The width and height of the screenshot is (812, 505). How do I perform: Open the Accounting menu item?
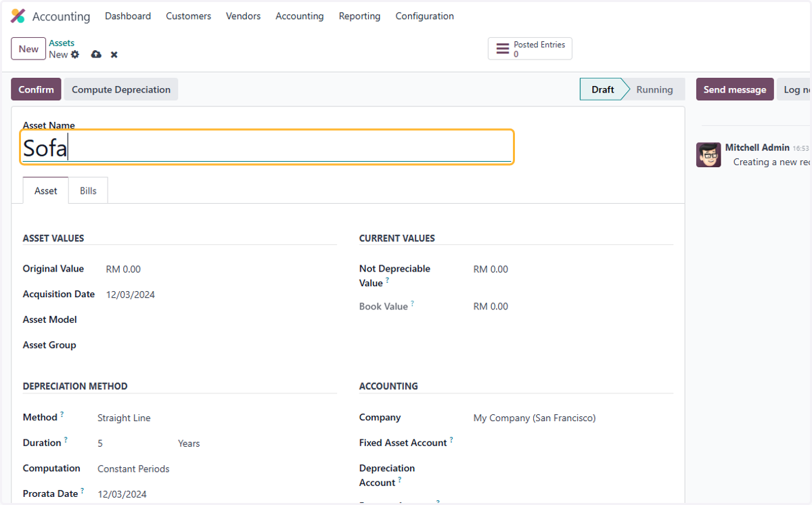coord(300,16)
